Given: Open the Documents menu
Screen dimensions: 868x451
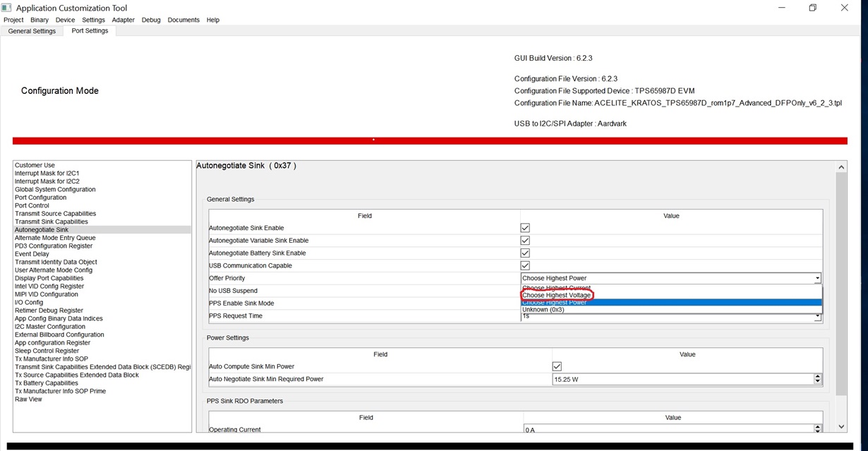Looking at the screenshot, I should [183, 20].
